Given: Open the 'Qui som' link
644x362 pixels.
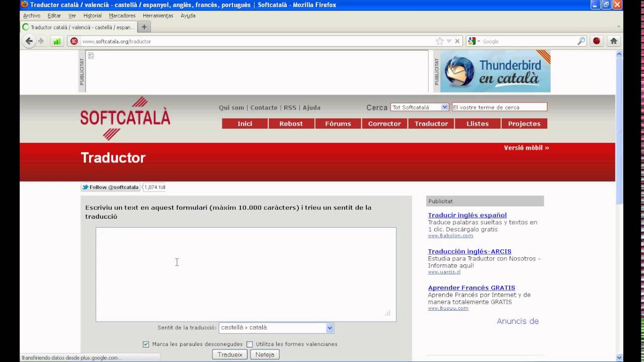Looking at the screenshot, I should click(231, 108).
